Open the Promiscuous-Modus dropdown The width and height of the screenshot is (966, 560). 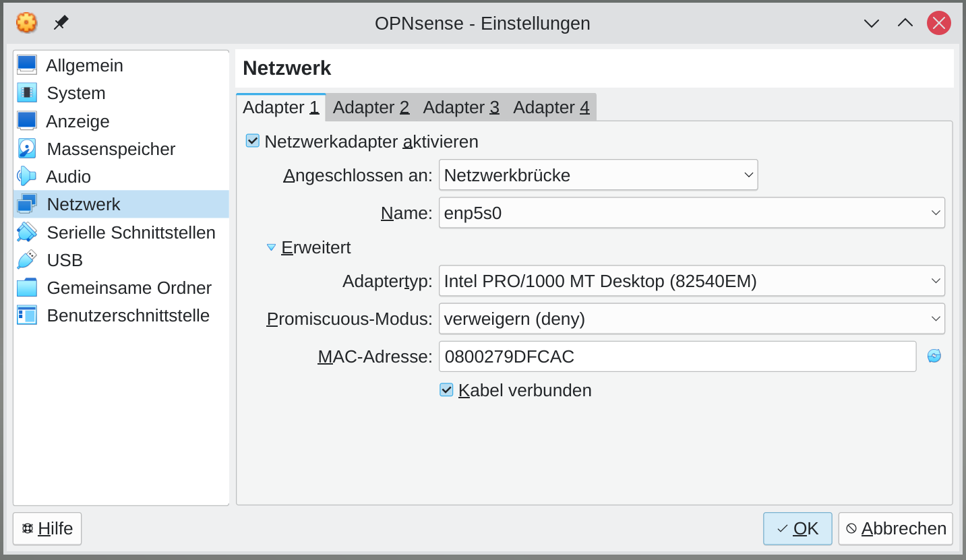tap(692, 319)
